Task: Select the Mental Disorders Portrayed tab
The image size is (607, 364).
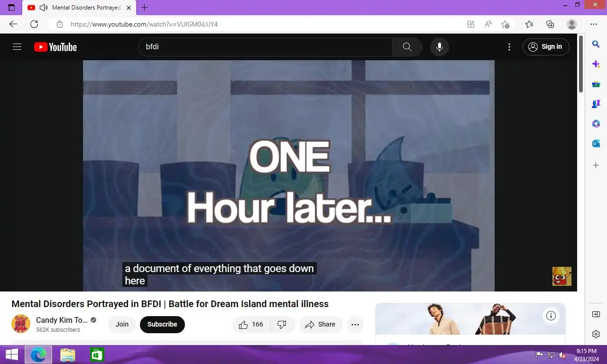Action: coord(80,8)
